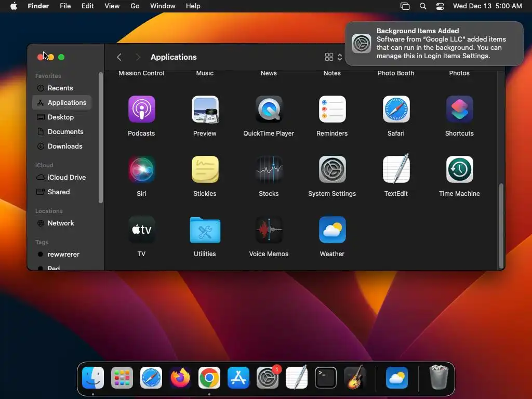
Task: Open Control Center in menu bar
Action: 440,6
